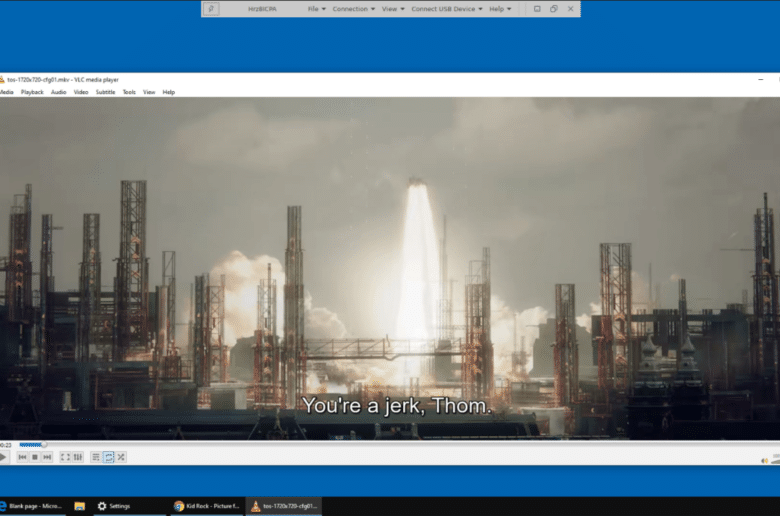The height and width of the screenshot is (516, 780).
Task: Open the Video menu
Action: pyautogui.click(x=81, y=92)
